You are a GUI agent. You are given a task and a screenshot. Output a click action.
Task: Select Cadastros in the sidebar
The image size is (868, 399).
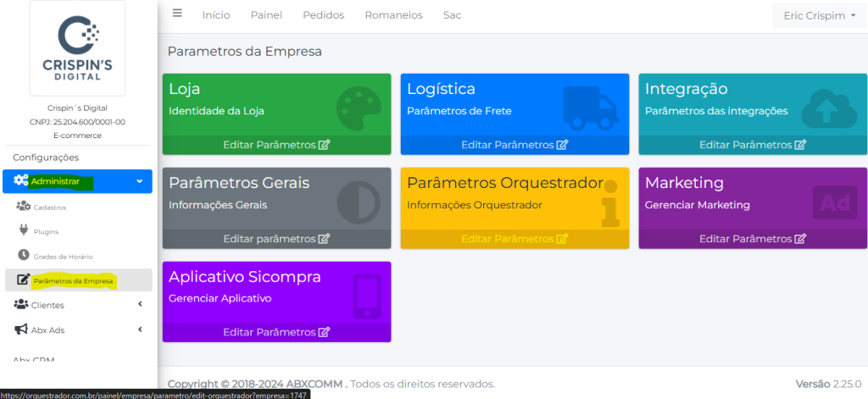tap(50, 207)
